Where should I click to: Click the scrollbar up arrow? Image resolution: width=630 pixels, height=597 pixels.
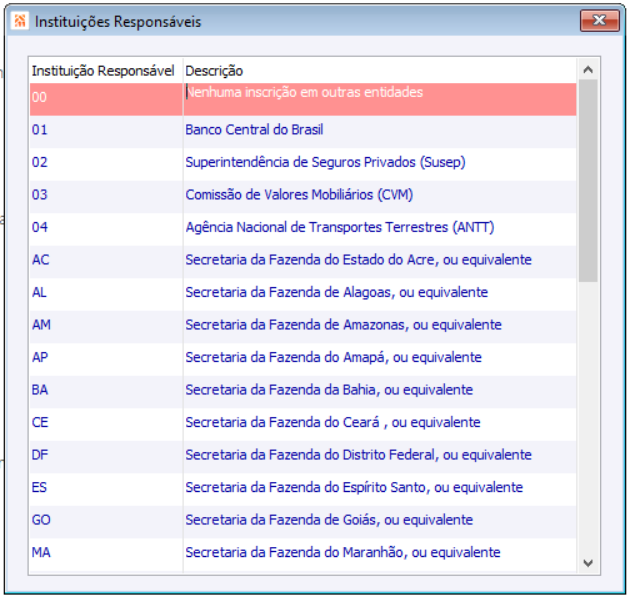pos(588,70)
